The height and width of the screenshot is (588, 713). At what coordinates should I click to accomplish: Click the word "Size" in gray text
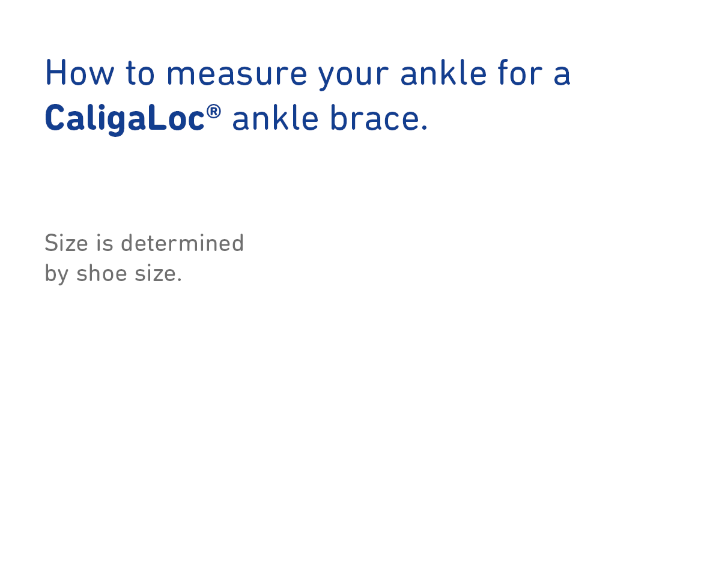tap(66, 243)
